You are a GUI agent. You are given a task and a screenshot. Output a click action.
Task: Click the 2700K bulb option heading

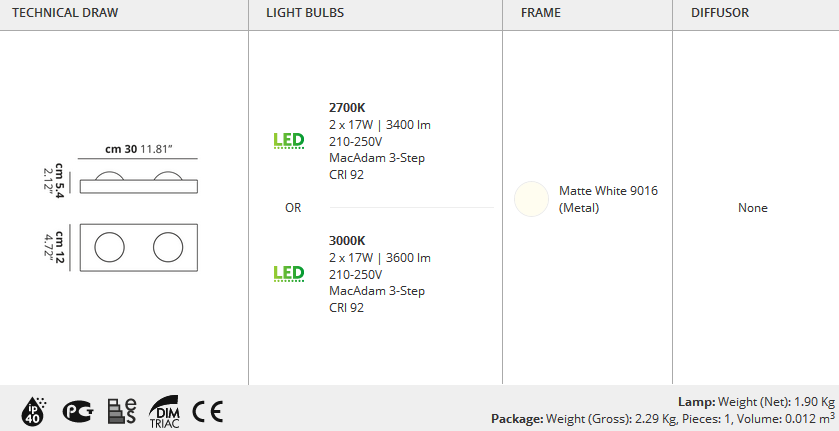tap(347, 107)
